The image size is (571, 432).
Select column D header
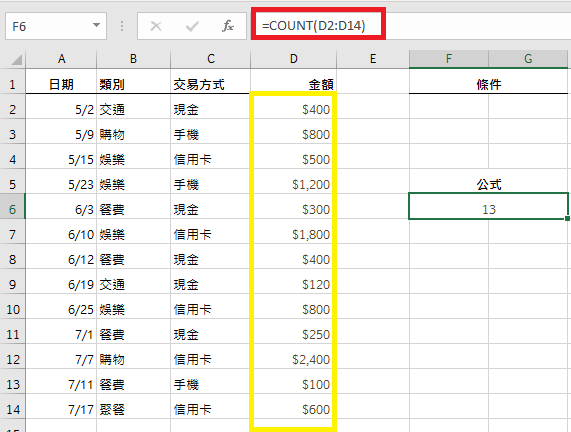pyautogui.click(x=293, y=59)
